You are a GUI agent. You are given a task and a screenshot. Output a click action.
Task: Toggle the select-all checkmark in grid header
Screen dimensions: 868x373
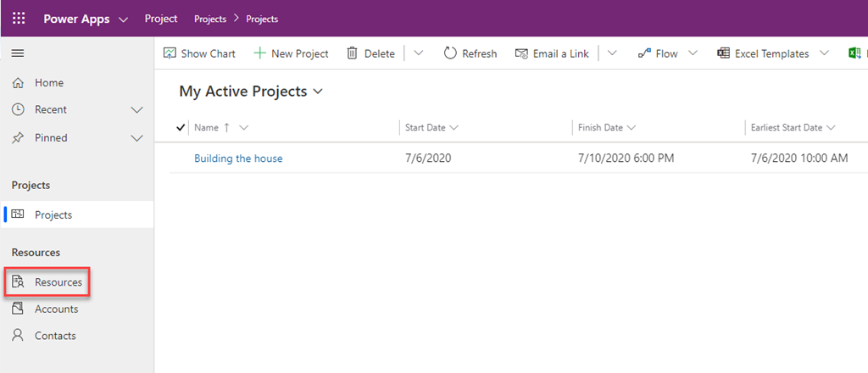tap(180, 128)
